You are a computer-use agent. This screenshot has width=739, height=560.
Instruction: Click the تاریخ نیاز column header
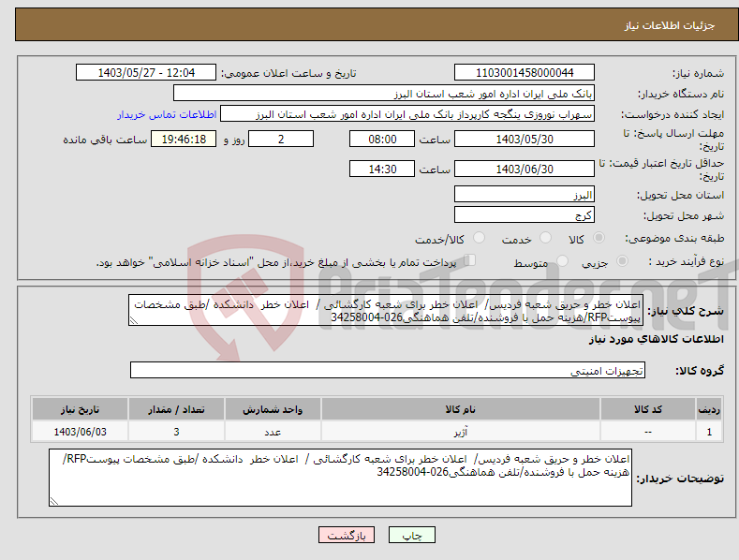(80, 409)
